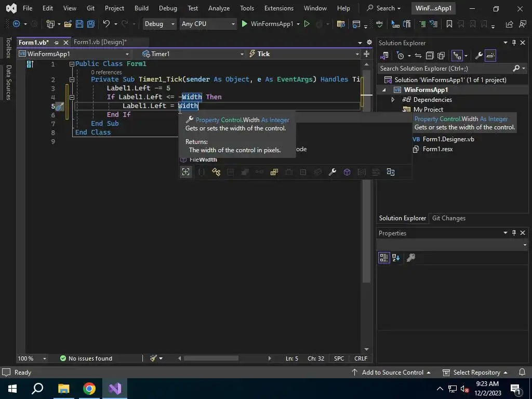
Task: Toggle Properties panel Alphabetical view
Action: click(396, 258)
